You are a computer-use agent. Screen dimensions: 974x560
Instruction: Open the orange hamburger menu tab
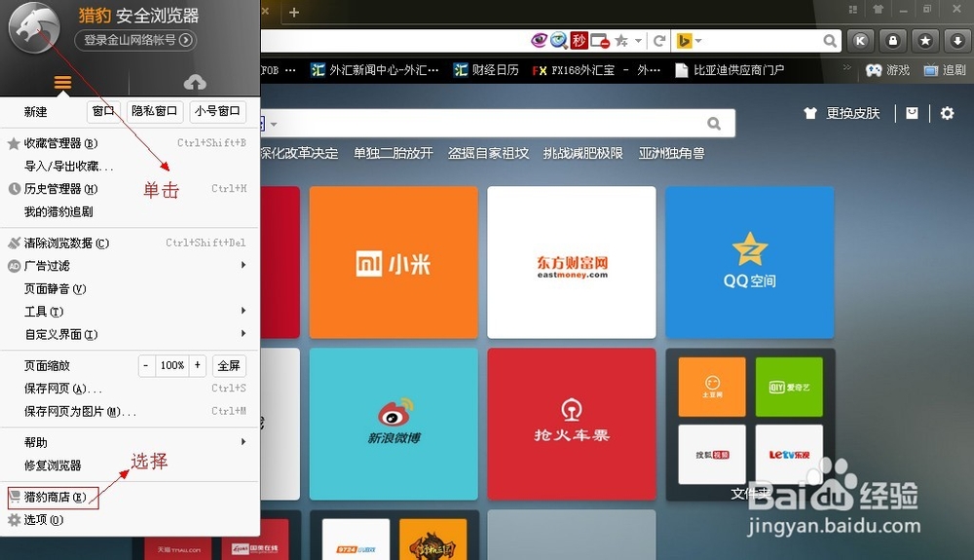pyautogui.click(x=62, y=82)
